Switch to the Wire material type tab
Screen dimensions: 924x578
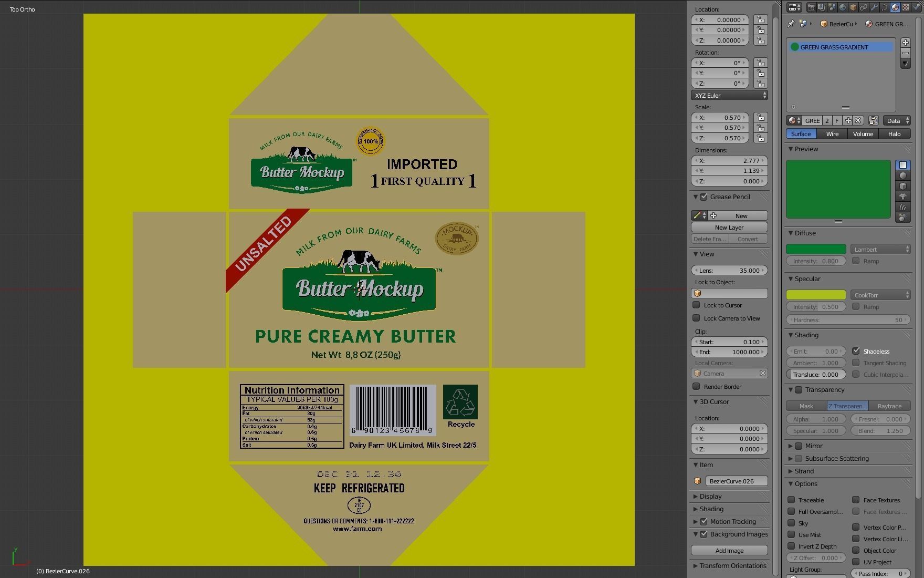pos(832,134)
